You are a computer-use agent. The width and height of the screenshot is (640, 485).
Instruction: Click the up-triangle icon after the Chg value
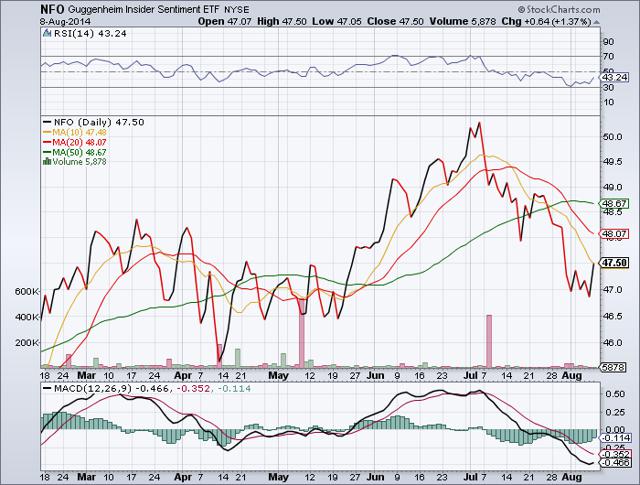[x=596, y=22]
